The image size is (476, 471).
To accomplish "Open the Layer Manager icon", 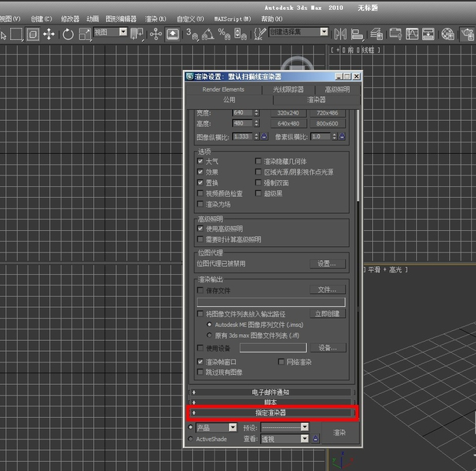I will [377, 34].
